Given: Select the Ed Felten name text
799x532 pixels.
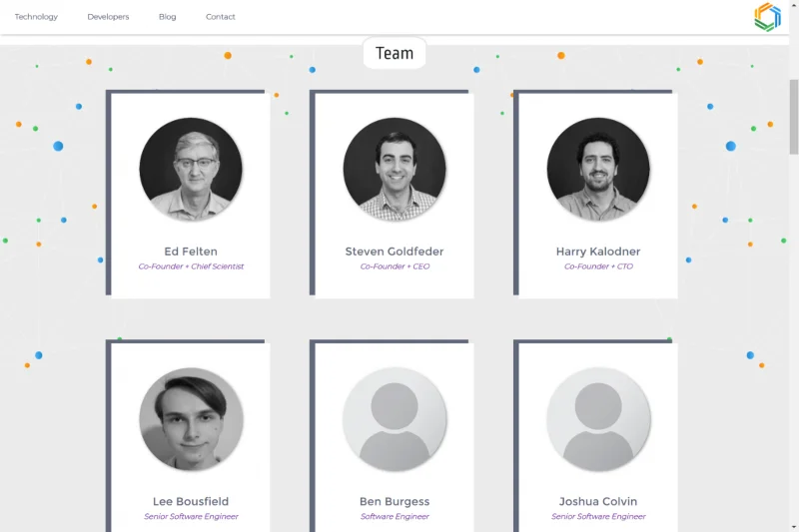Looking at the screenshot, I should coord(191,252).
